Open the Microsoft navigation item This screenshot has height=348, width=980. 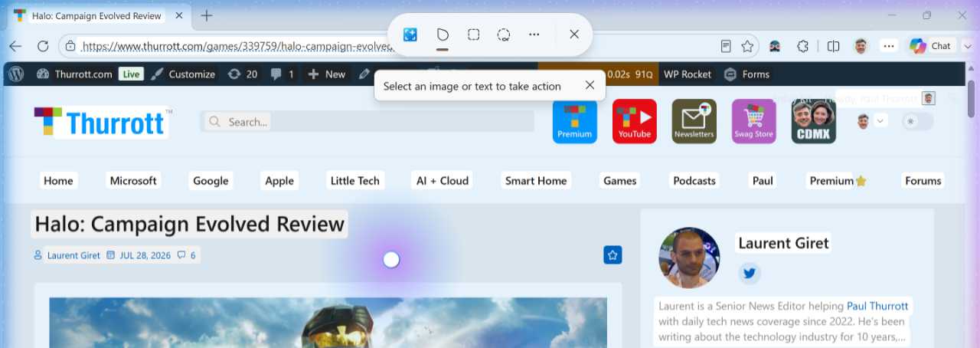coord(133,180)
